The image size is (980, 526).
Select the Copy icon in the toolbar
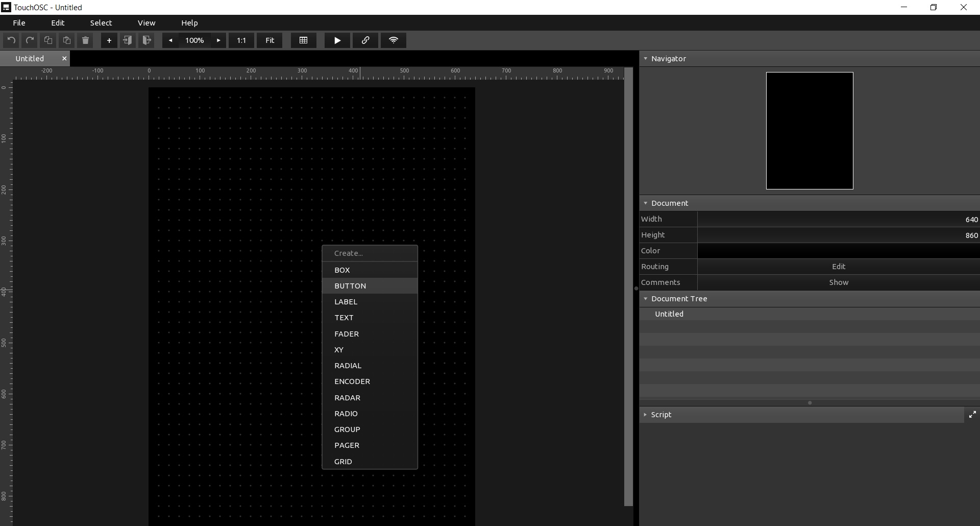pyautogui.click(x=47, y=40)
